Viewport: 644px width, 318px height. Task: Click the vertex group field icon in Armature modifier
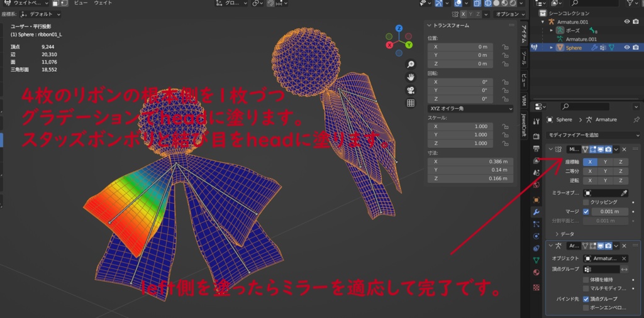tap(587, 269)
